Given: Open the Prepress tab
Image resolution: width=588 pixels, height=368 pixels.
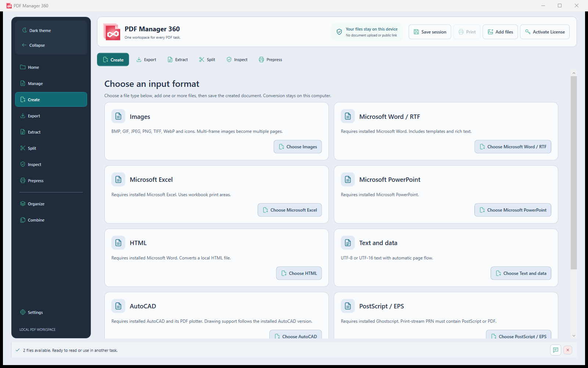Looking at the screenshot, I should (x=270, y=60).
